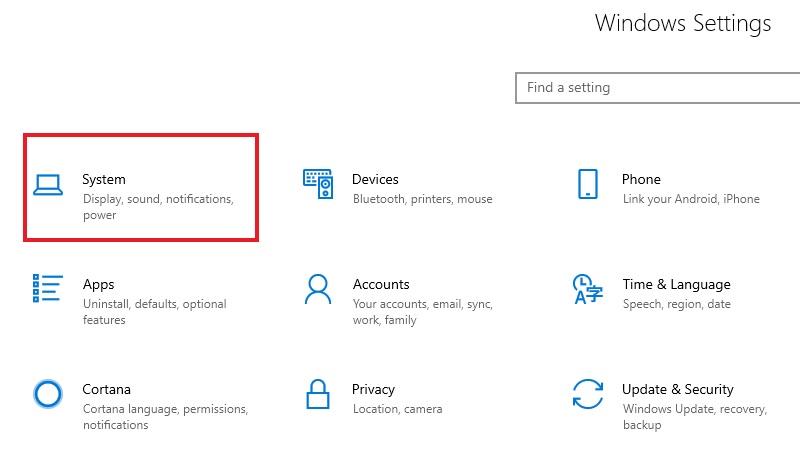800x450 pixels.
Task: Click 'Uninstall, defaults, optional features' description
Action: [155, 312]
